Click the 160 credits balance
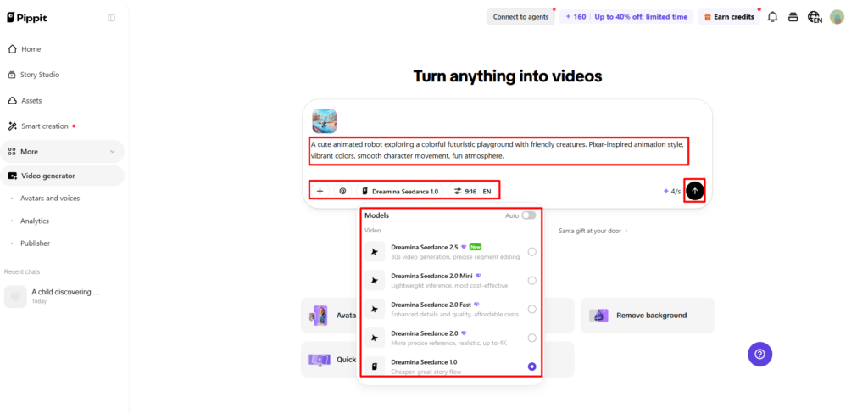 tap(576, 17)
